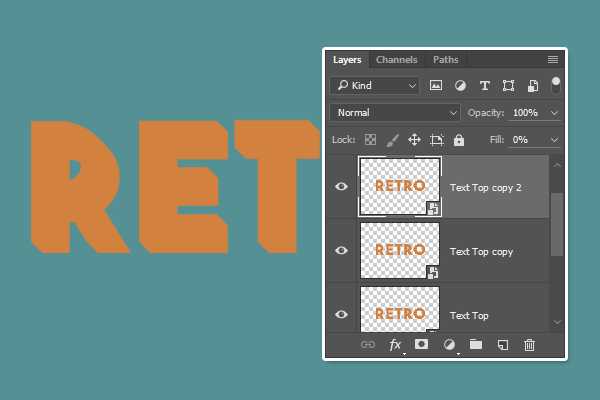
Task: Add a layer mask
Action: click(421, 345)
